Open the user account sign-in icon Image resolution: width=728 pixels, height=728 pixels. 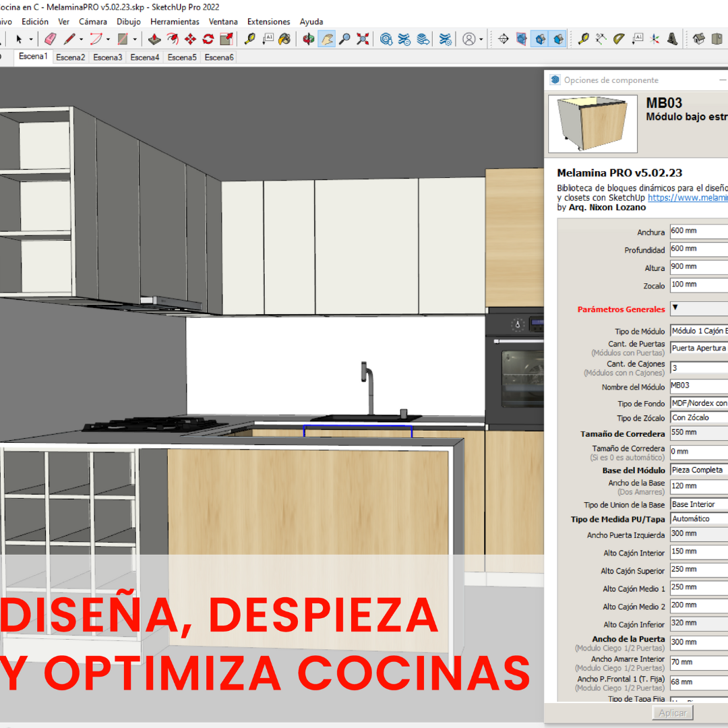pos(469,40)
